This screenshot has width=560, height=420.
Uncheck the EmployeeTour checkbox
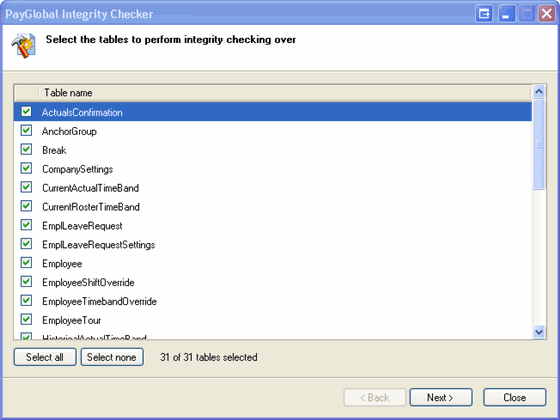pyautogui.click(x=26, y=320)
